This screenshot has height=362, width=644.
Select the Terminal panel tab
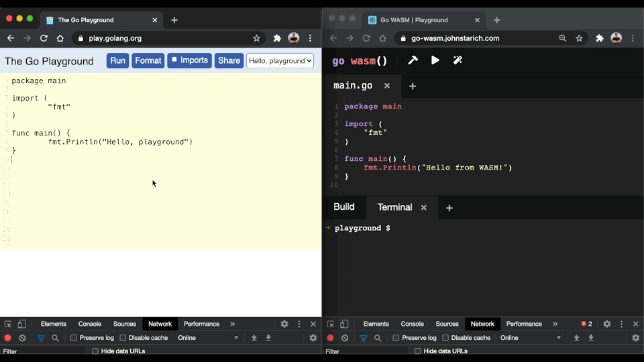[394, 207]
